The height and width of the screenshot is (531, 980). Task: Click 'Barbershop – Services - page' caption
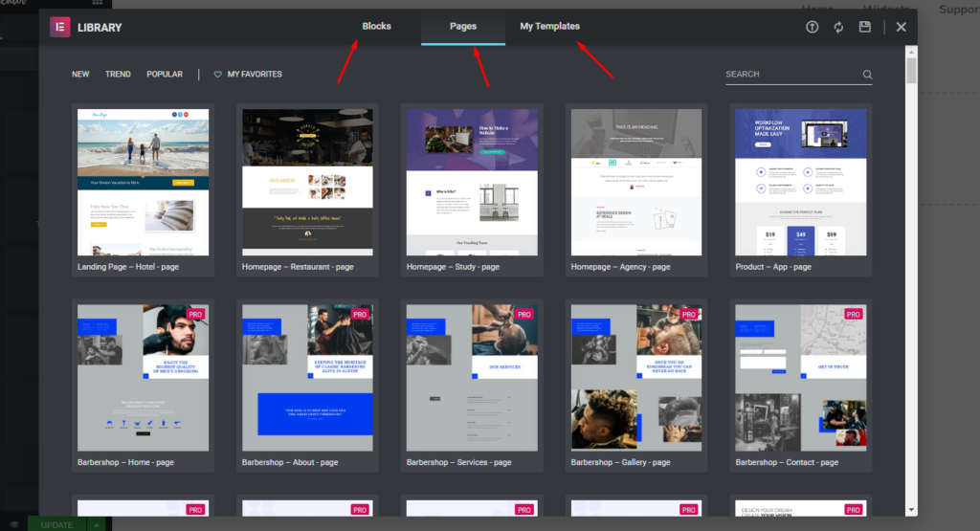click(x=458, y=462)
